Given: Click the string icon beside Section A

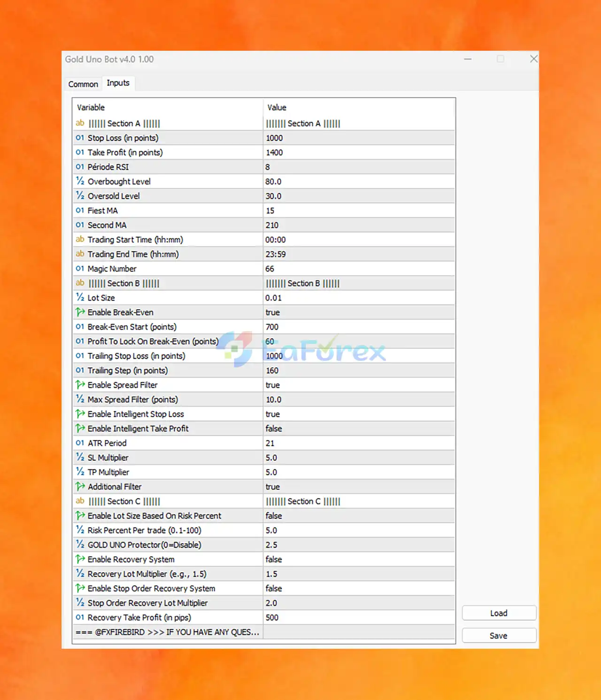Looking at the screenshot, I should [80, 123].
